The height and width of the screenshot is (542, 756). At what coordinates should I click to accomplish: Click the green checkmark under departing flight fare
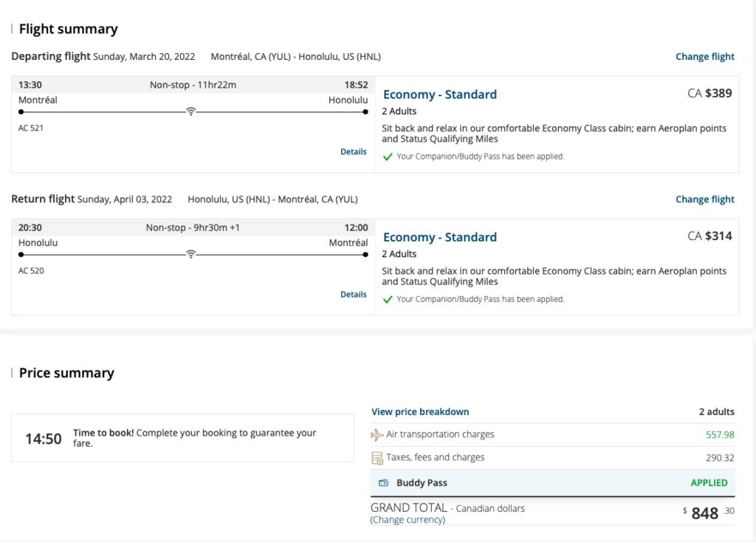pyautogui.click(x=388, y=157)
